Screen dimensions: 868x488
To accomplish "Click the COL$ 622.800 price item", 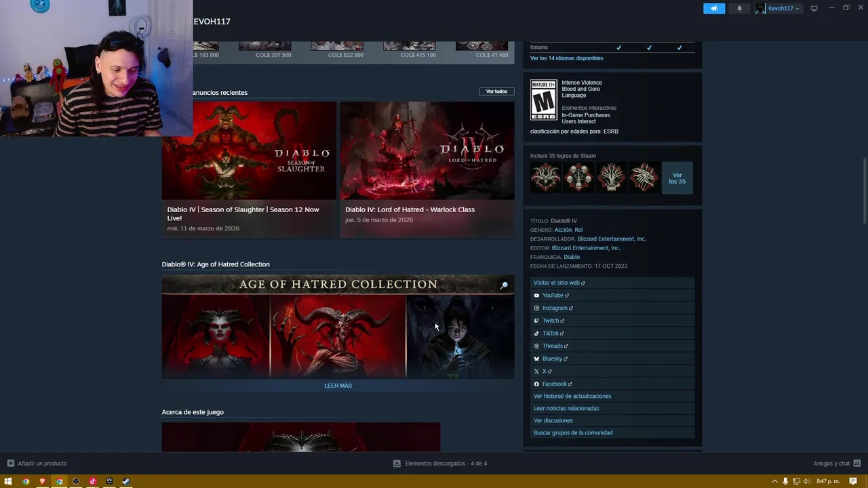I will click(x=346, y=55).
